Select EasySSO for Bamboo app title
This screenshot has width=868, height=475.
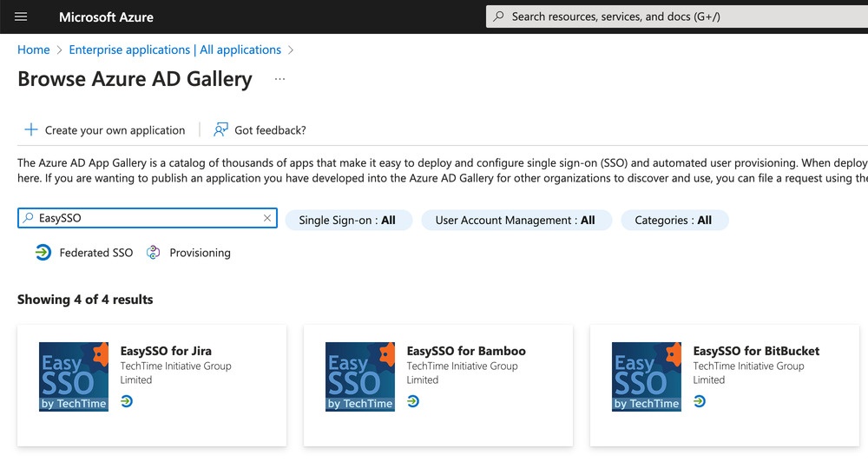(x=466, y=351)
